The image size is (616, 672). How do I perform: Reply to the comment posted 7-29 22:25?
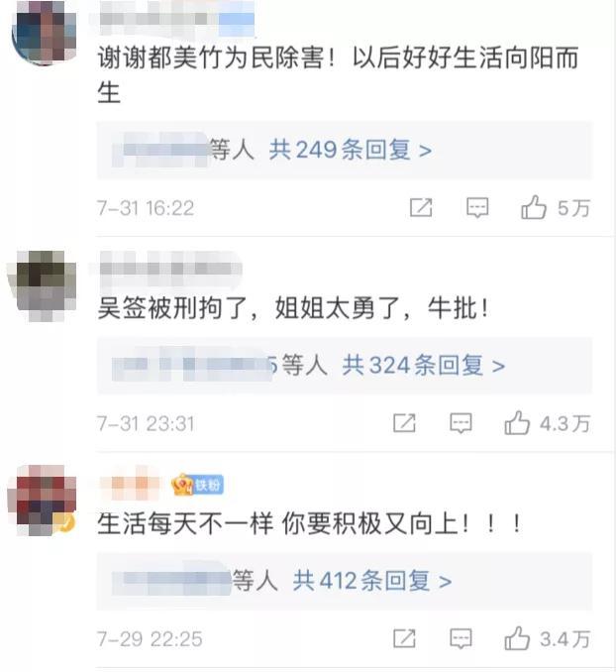pyautogui.click(x=461, y=639)
